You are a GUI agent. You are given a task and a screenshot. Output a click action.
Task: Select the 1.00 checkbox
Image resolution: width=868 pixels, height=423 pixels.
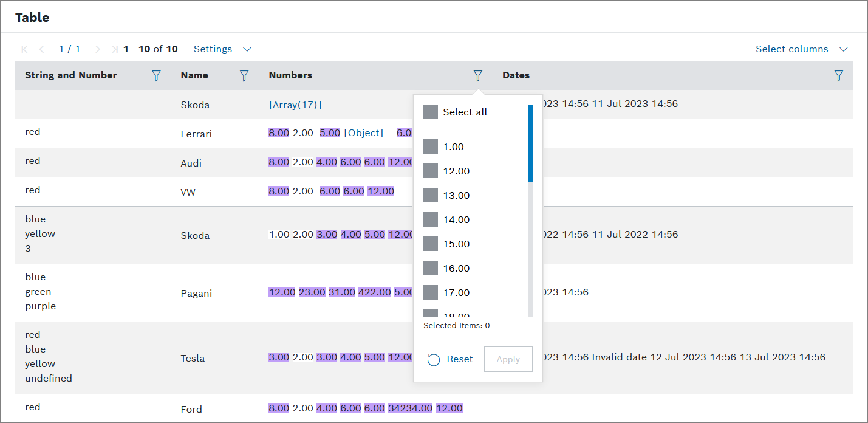(x=431, y=147)
